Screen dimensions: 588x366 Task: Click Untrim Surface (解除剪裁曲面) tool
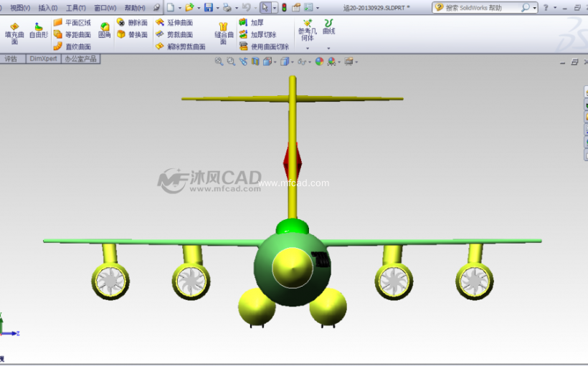coord(181,47)
